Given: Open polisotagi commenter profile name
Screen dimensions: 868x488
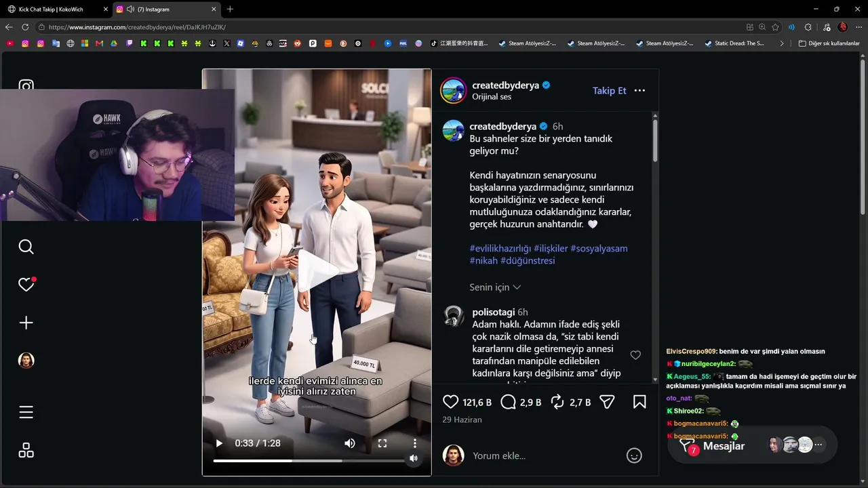Looking at the screenshot, I should click(494, 312).
